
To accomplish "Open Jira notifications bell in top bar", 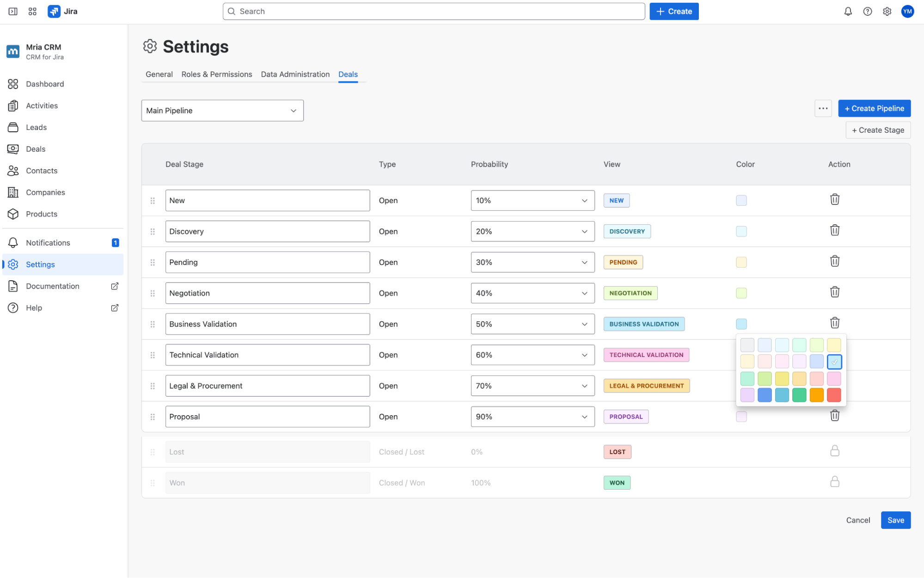I will pos(848,12).
